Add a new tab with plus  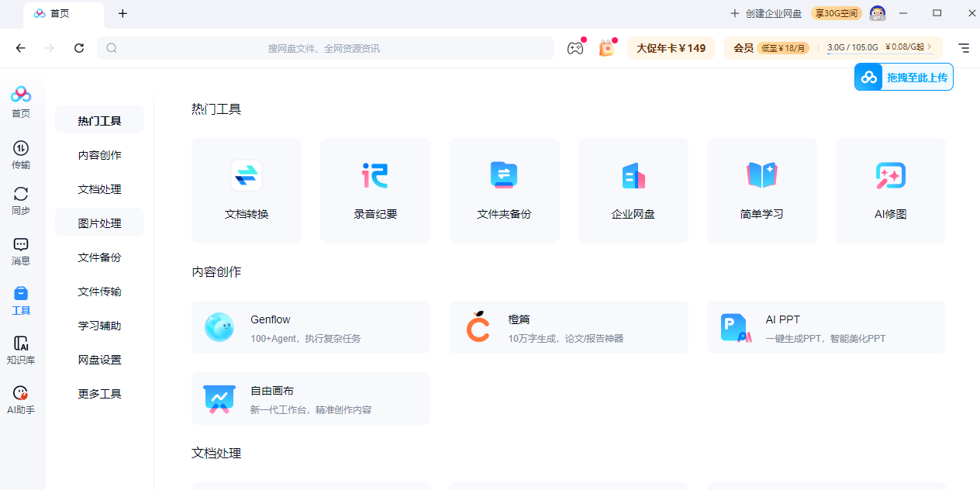coord(122,13)
